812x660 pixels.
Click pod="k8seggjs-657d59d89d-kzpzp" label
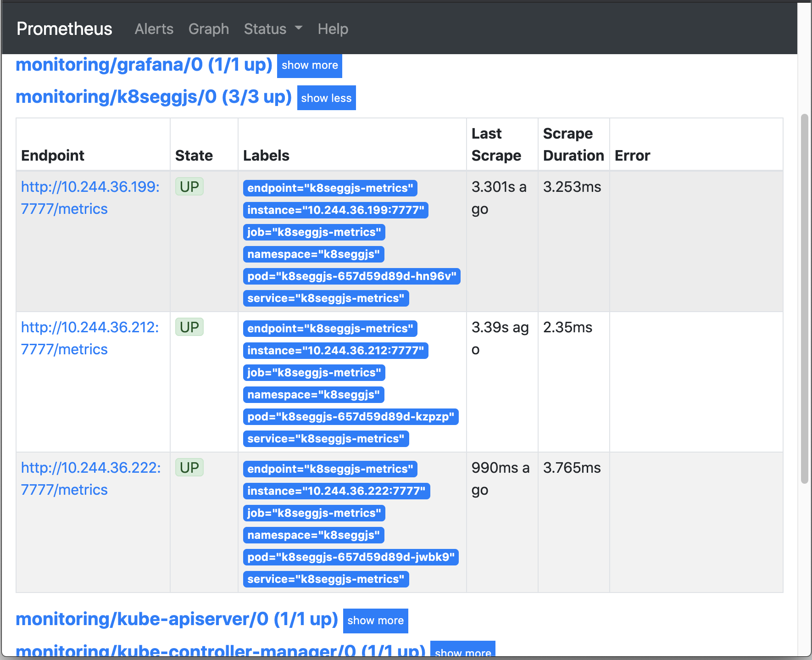351,417
